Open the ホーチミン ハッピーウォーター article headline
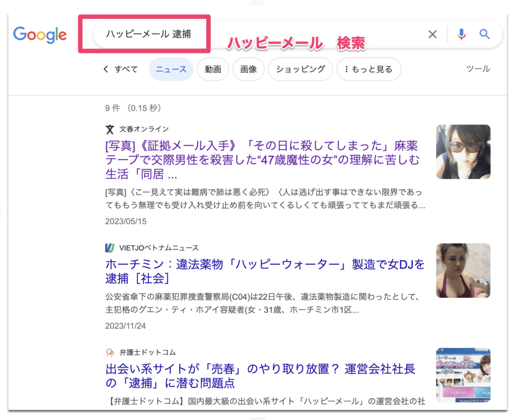 coord(265,271)
